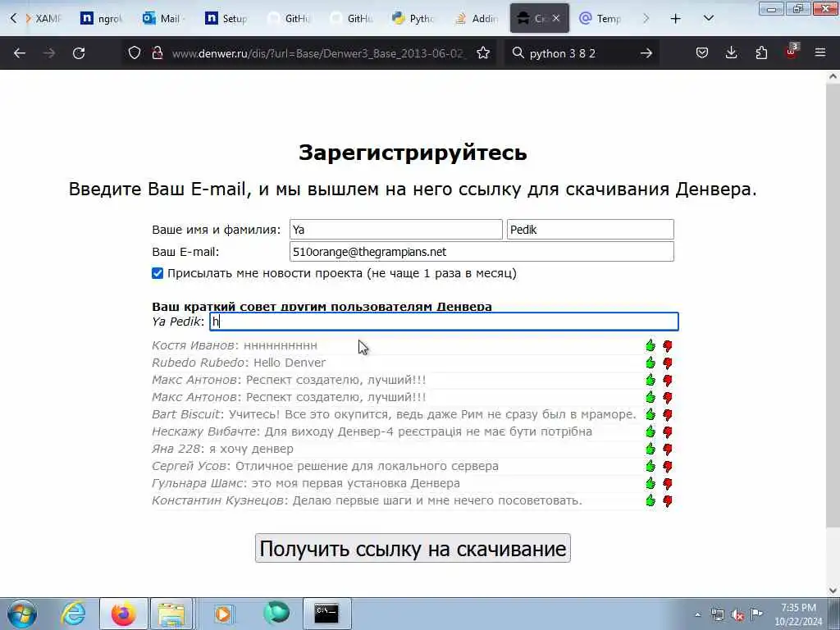Open tracking protection shield icon
Viewport: 840px width, 630px height.
(x=135, y=53)
